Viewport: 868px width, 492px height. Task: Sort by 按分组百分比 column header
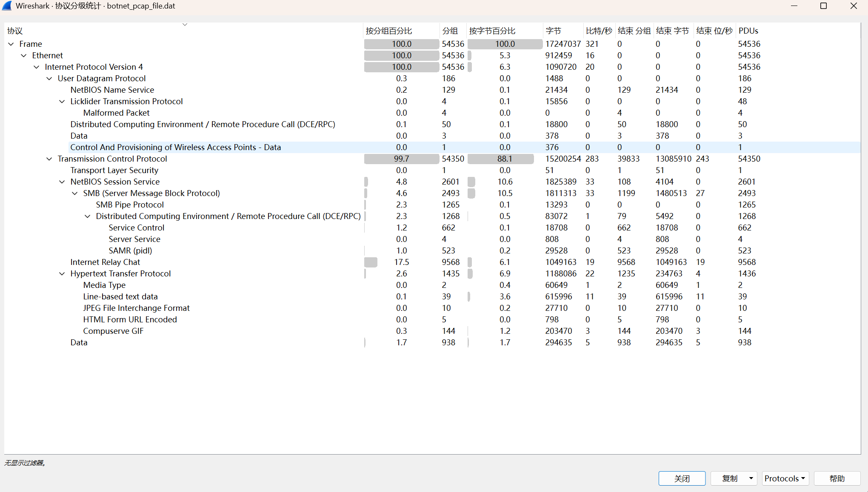coord(388,31)
